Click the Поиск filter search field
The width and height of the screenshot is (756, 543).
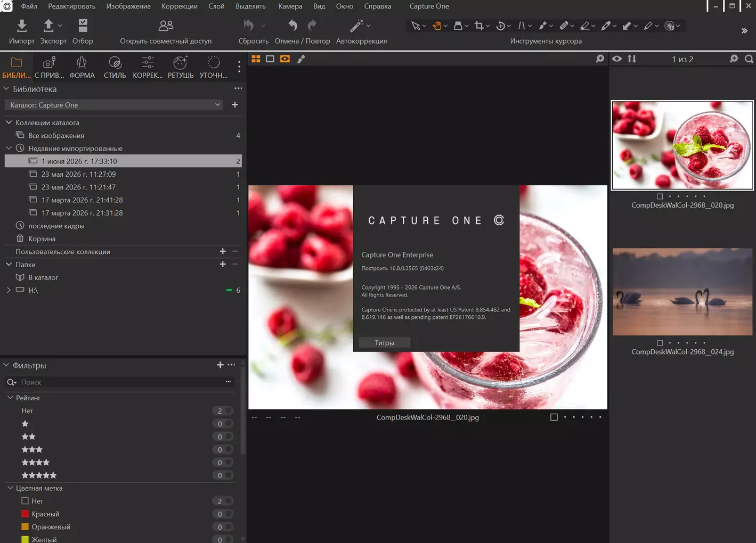(120, 382)
